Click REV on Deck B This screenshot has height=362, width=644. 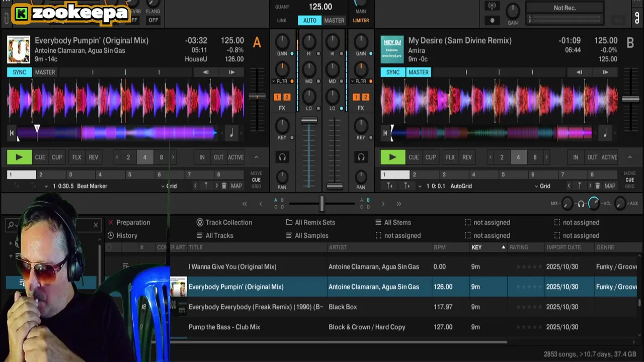pos(467,157)
